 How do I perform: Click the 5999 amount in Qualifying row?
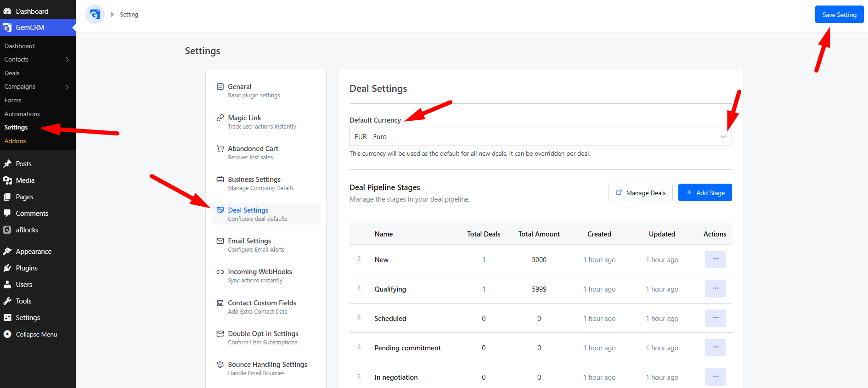[x=539, y=289]
